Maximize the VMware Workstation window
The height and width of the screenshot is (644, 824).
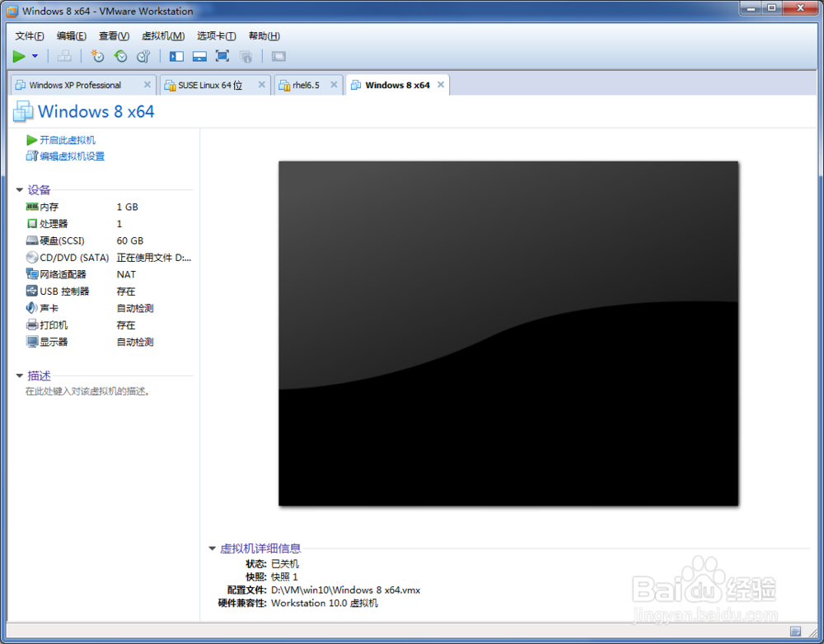[x=771, y=8]
